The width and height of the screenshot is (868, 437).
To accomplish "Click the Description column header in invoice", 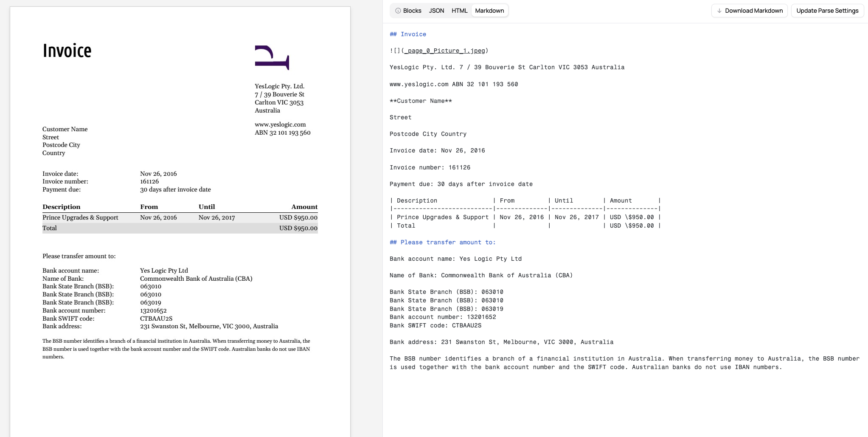I will click(62, 207).
